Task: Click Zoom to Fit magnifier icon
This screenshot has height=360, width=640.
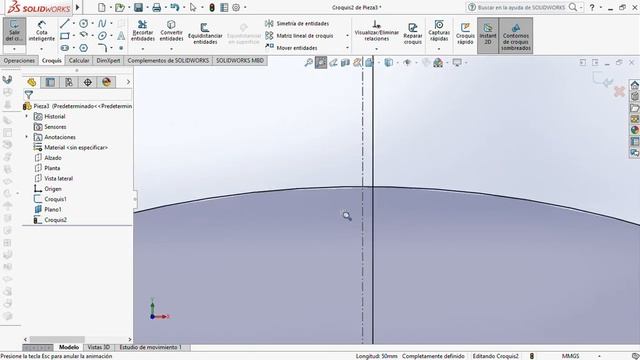Action: coord(309,62)
